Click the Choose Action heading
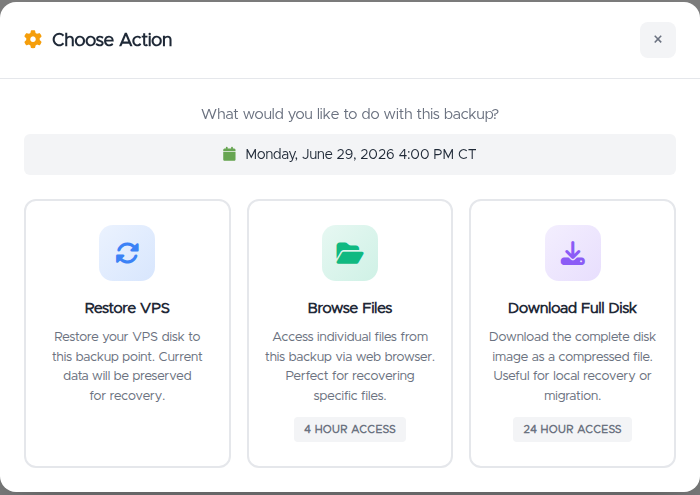This screenshot has height=495, width=700. point(112,40)
